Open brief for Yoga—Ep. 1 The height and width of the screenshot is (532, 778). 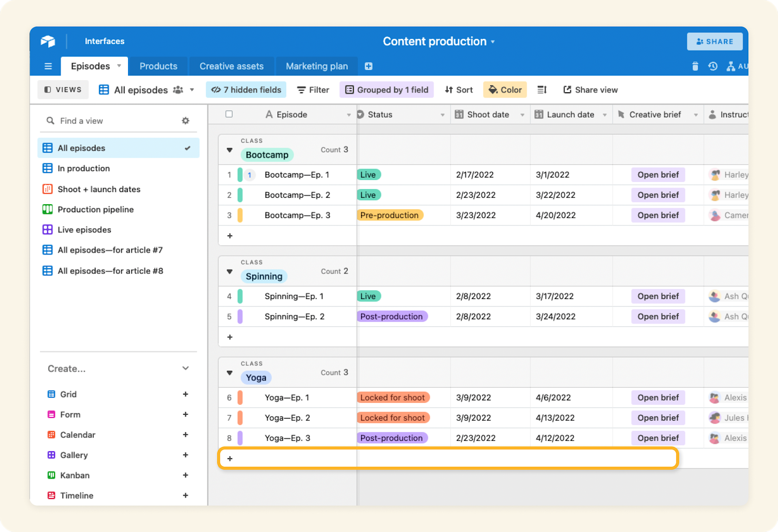click(658, 397)
